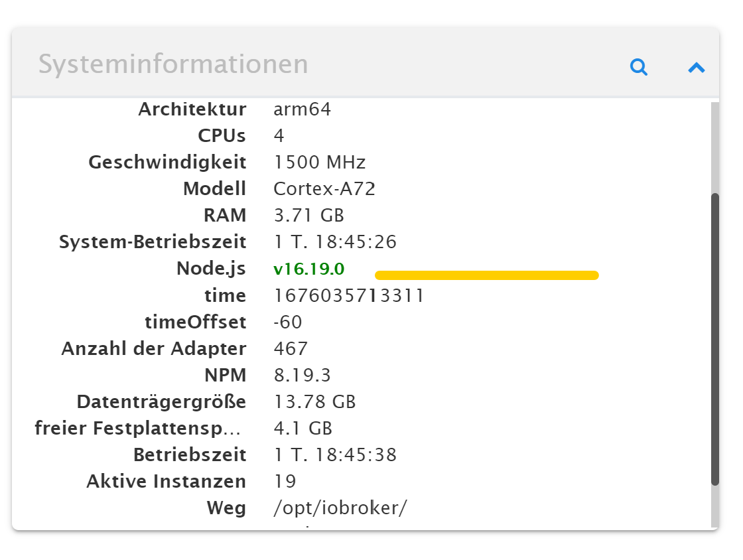Click the NPM version 8.19.3
This screenshot has width=743, height=560.
coord(302,376)
